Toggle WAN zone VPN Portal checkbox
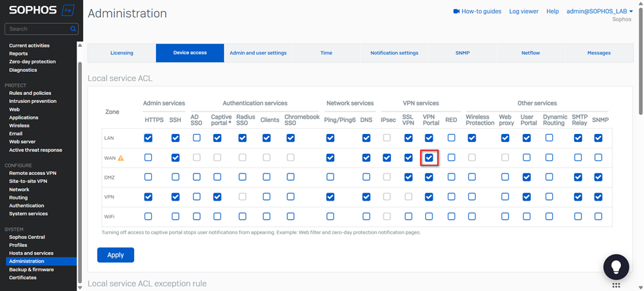This screenshot has height=291, width=644. (429, 158)
